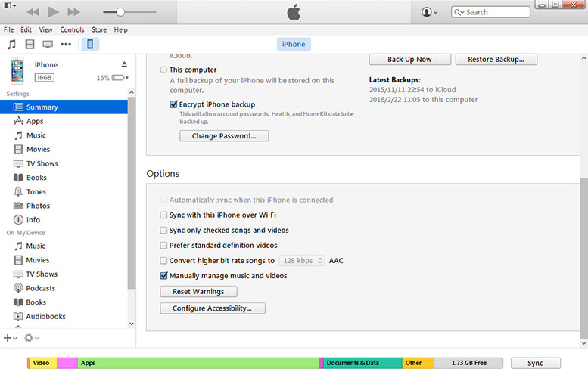Select Summary in Settings sidebar
The width and height of the screenshot is (588, 378).
click(x=64, y=107)
